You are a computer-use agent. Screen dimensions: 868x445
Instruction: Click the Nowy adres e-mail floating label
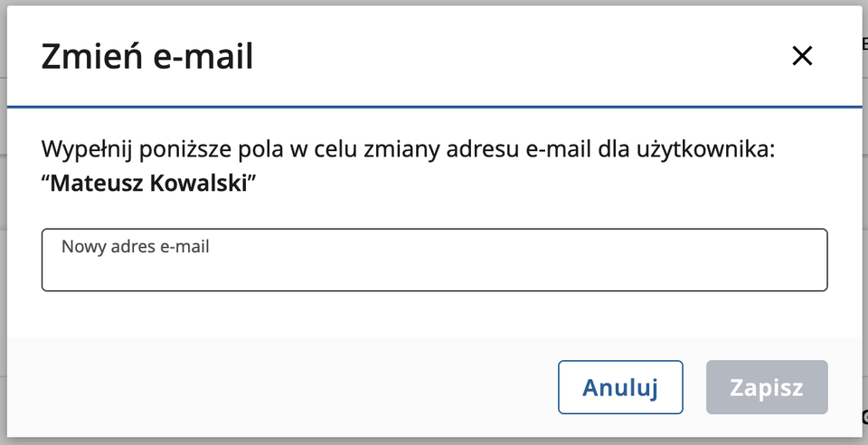[x=136, y=246]
